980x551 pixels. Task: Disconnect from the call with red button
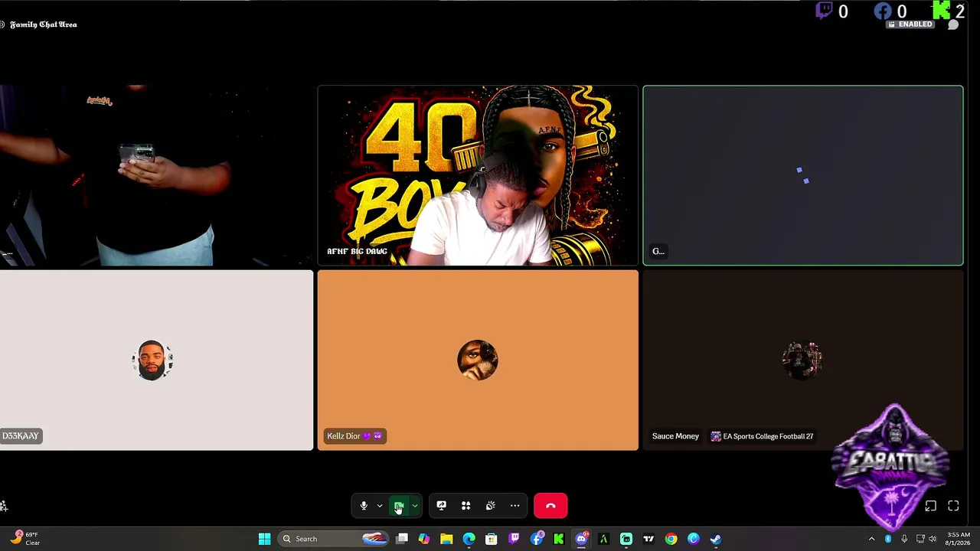coord(550,506)
